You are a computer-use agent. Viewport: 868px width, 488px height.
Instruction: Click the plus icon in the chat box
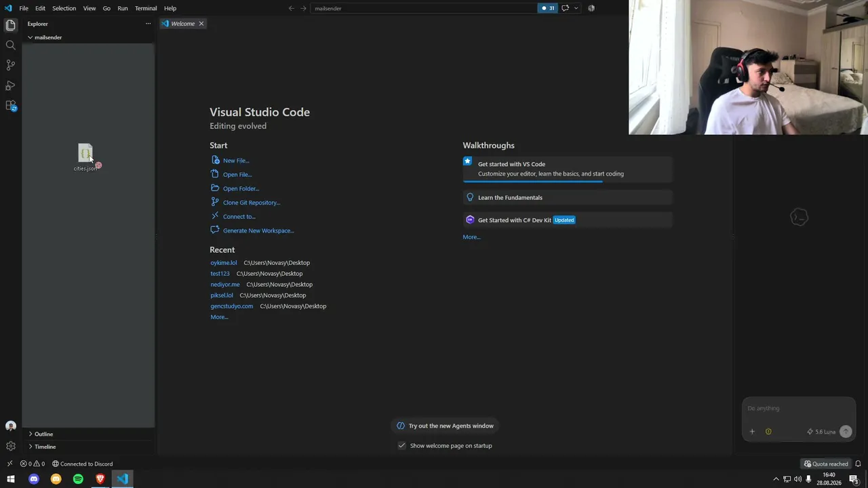pos(752,432)
